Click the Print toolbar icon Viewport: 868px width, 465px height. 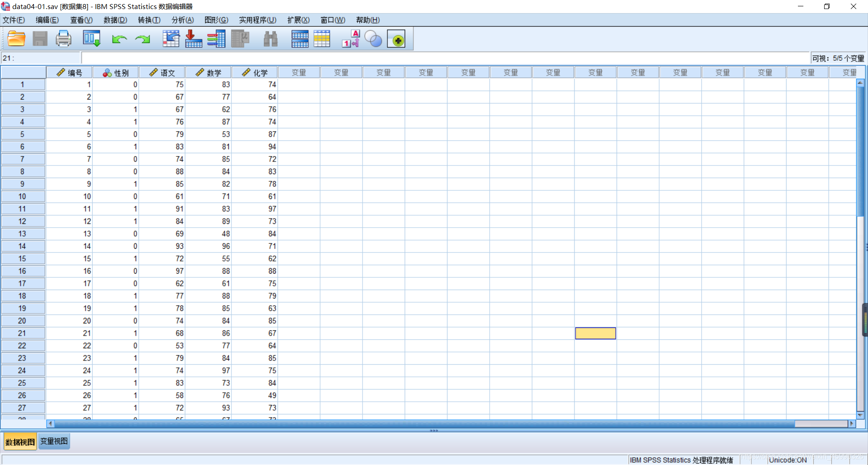coord(63,39)
